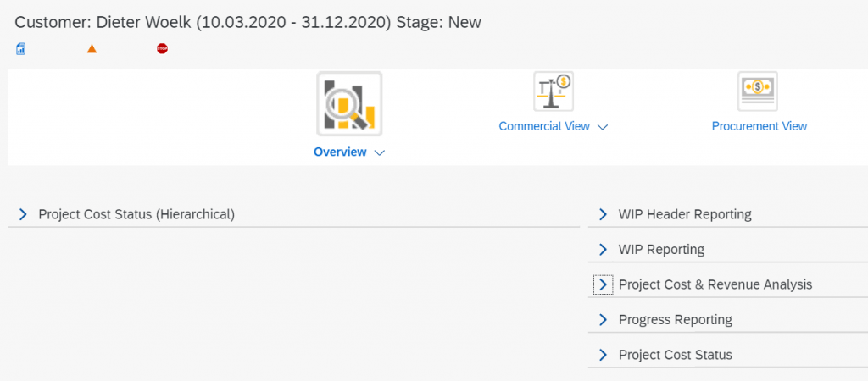Expand the WIP Header Reporting chevron
The width and height of the screenshot is (868, 381).
[603, 214]
